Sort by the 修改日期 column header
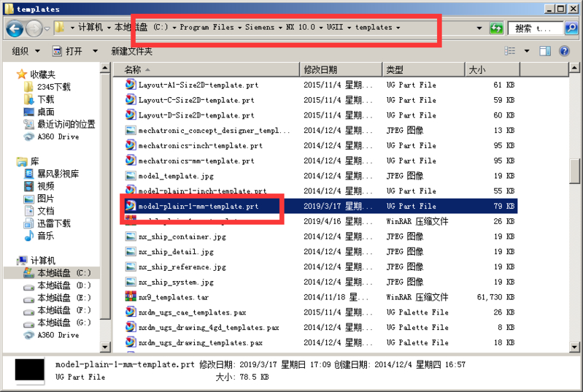The width and height of the screenshot is (583, 392). pyautogui.click(x=341, y=69)
